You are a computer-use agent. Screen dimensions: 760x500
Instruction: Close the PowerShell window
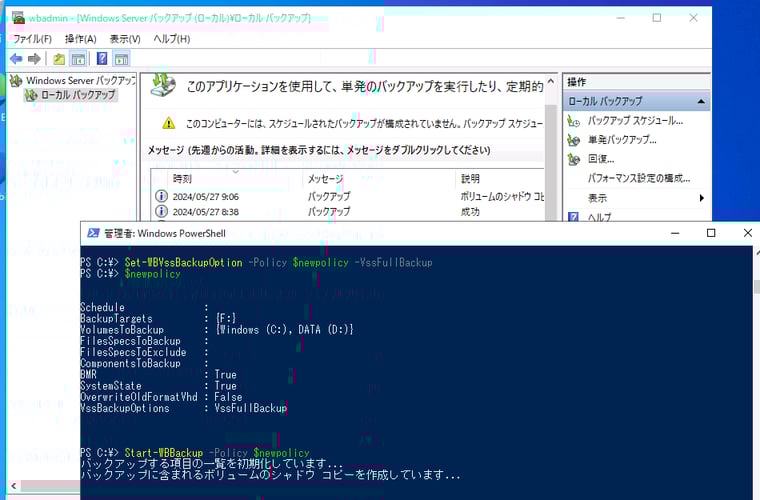tap(747, 233)
